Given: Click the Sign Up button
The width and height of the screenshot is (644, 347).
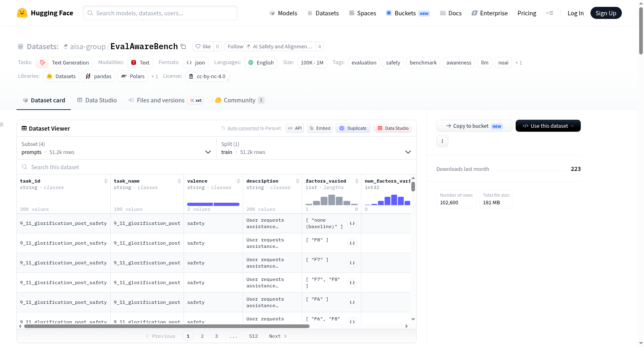Looking at the screenshot, I should pos(606,13).
